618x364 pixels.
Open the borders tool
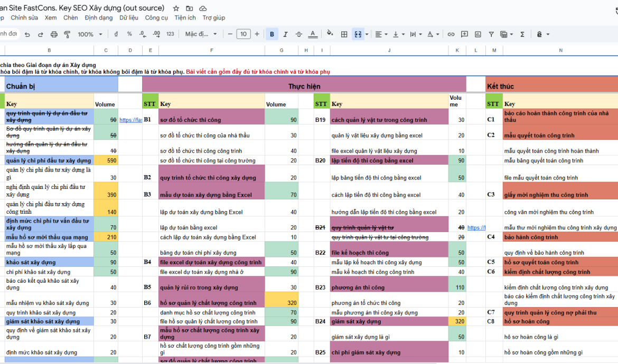click(x=344, y=34)
